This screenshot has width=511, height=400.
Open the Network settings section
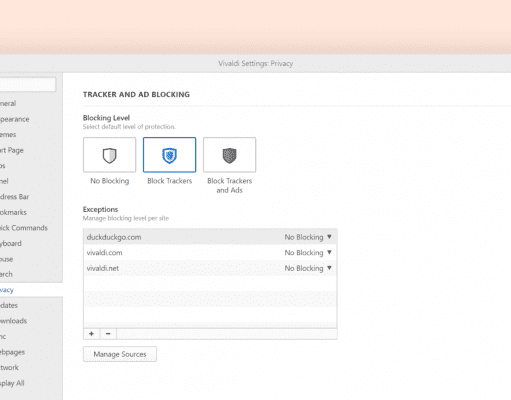pos(9,368)
